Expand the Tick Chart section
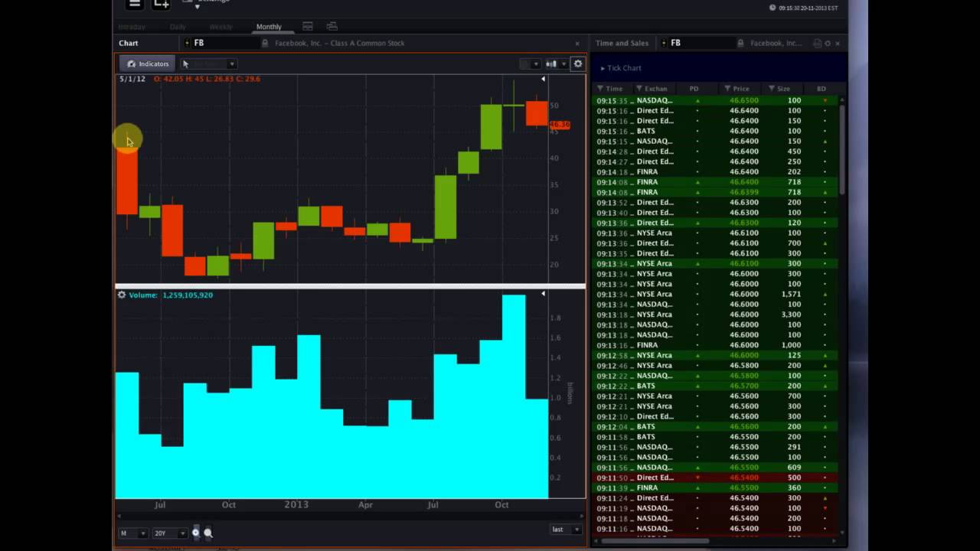Screen dimensions: 980x551 pyautogui.click(x=621, y=68)
